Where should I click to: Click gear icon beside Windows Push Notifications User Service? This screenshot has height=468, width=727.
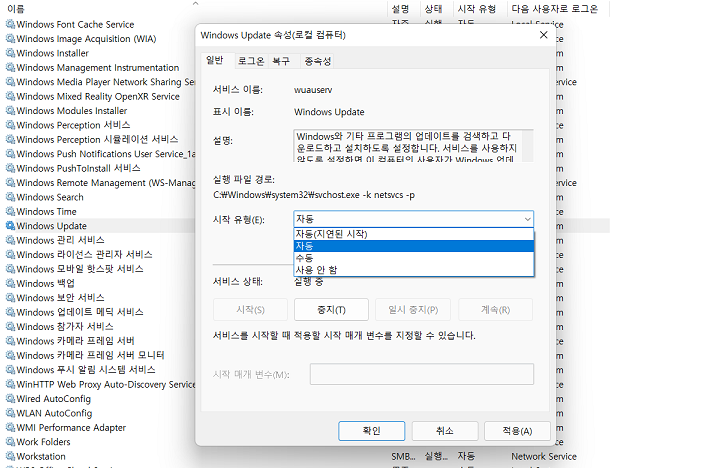pos(10,154)
